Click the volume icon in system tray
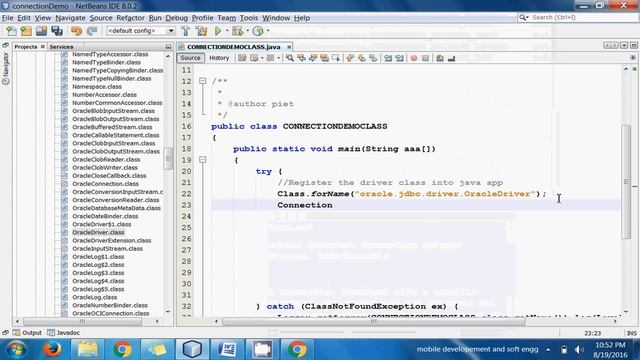Screen dimensions: 640x360 coord(579,349)
